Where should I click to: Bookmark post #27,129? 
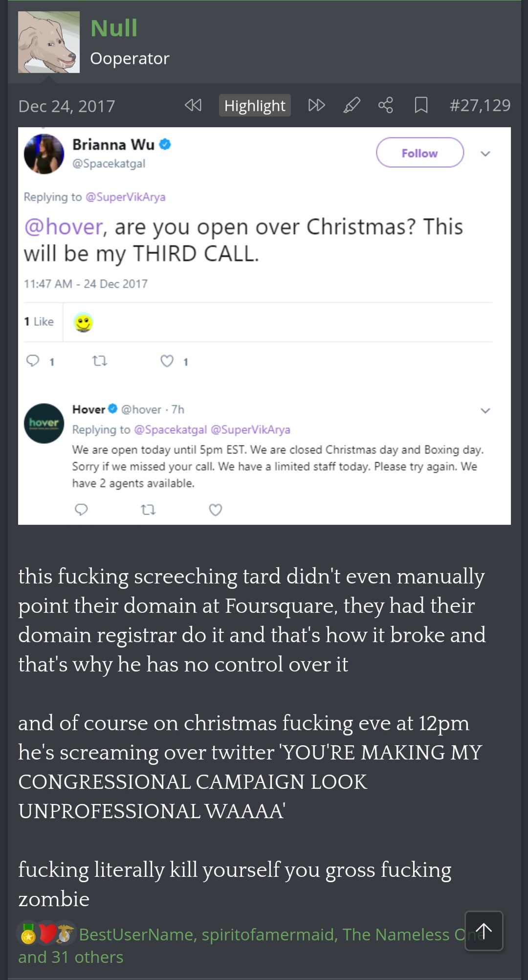pyautogui.click(x=421, y=105)
